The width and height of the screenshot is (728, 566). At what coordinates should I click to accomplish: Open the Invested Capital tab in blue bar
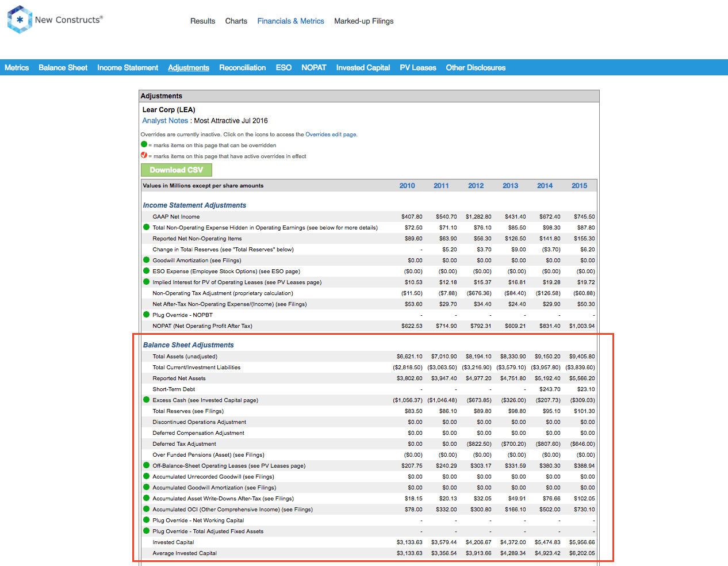pyautogui.click(x=363, y=68)
